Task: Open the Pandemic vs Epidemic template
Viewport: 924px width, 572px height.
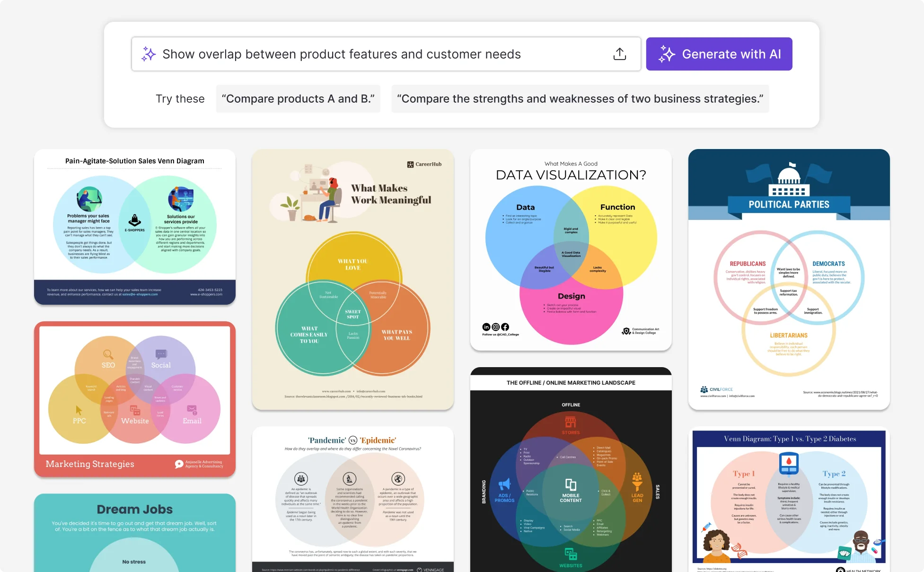Action: (353, 499)
